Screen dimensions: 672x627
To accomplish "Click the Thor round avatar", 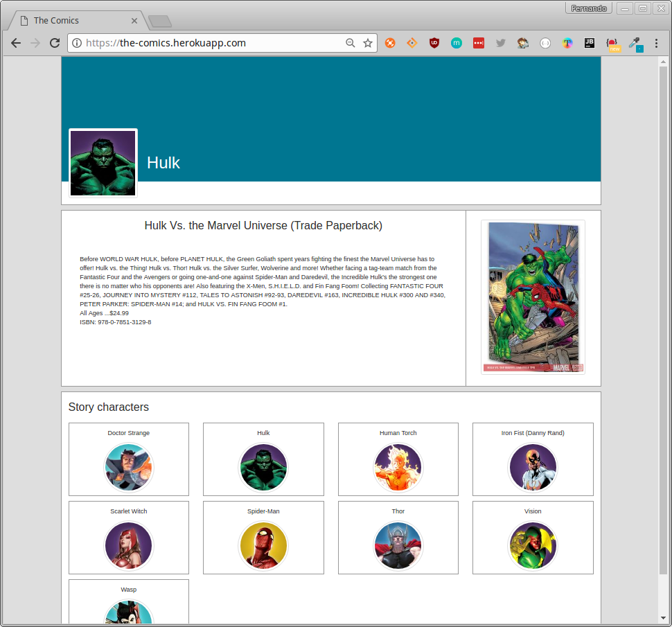I will point(398,546).
